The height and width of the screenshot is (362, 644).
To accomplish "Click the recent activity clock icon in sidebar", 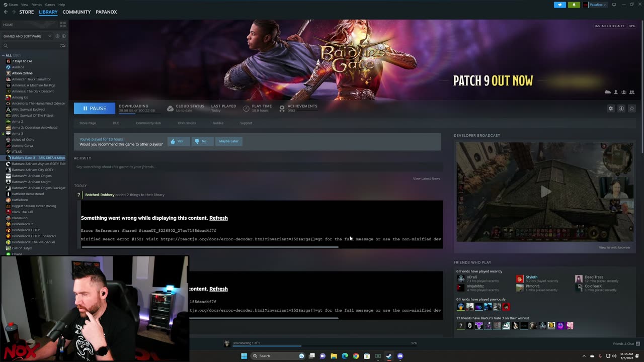I will [x=57, y=36].
